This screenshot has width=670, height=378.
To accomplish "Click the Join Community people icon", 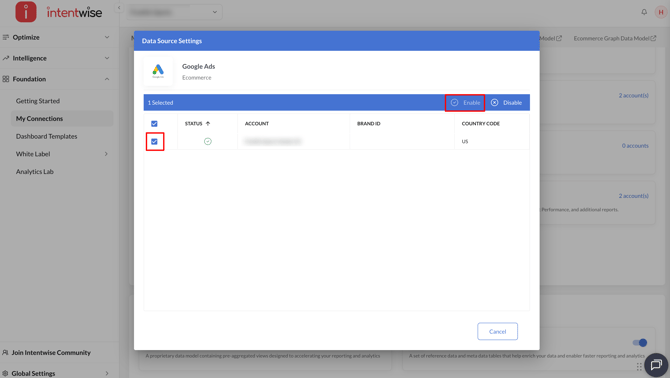I will click(5, 353).
